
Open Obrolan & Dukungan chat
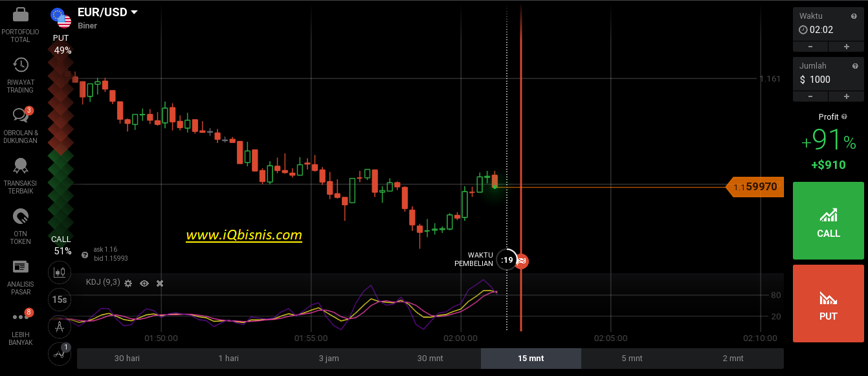(19, 123)
